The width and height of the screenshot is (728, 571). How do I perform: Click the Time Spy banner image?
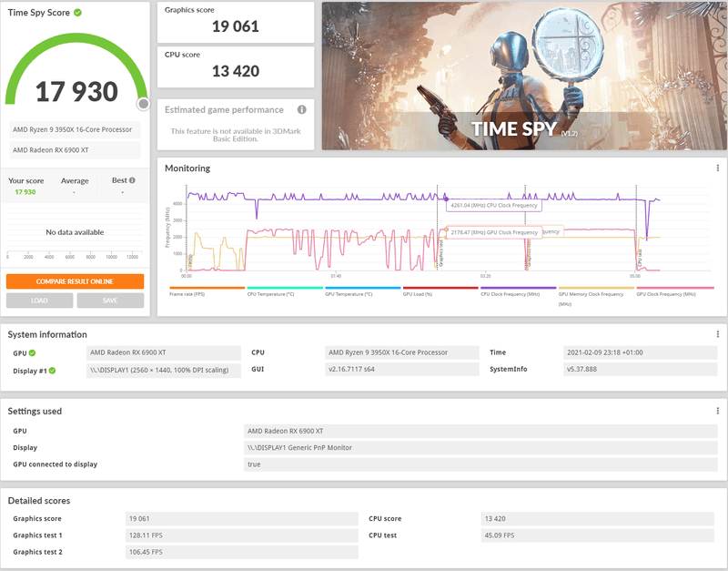coord(524,76)
